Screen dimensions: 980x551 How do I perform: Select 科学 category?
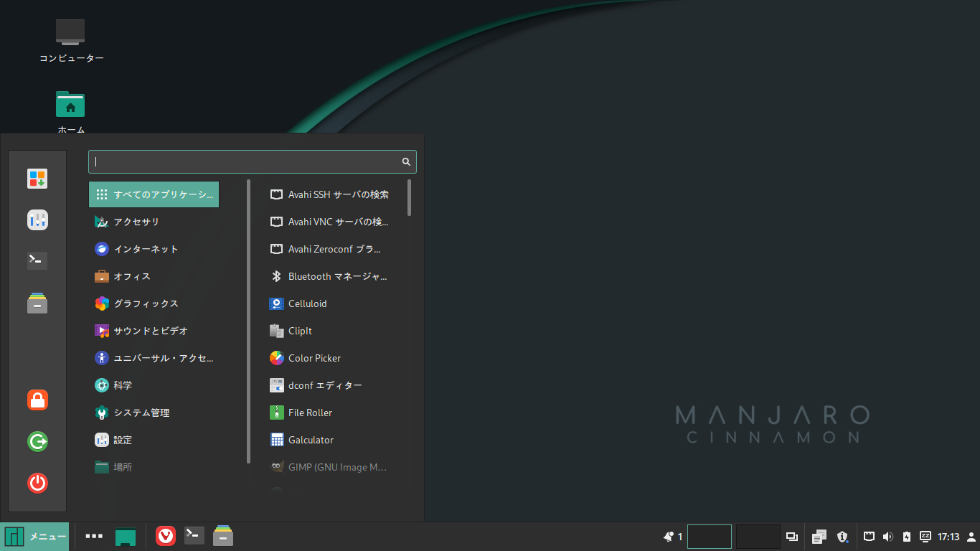tap(154, 385)
